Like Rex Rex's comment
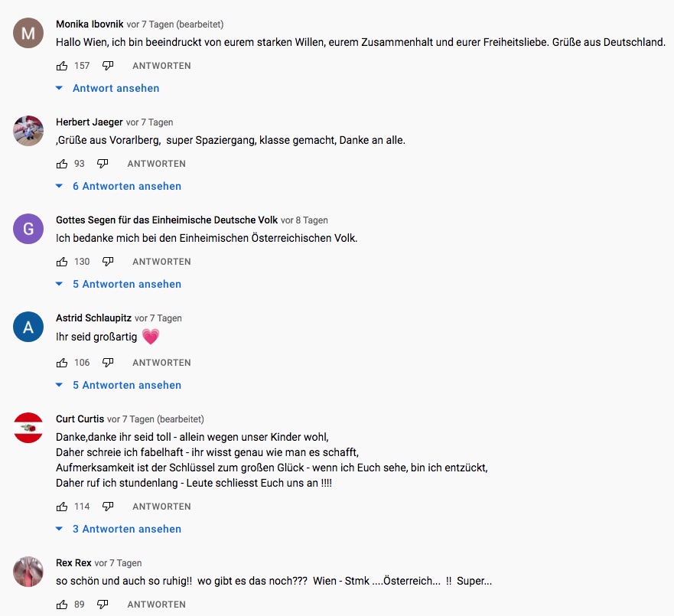Image resolution: width=674 pixels, height=616 pixels. [62, 605]
